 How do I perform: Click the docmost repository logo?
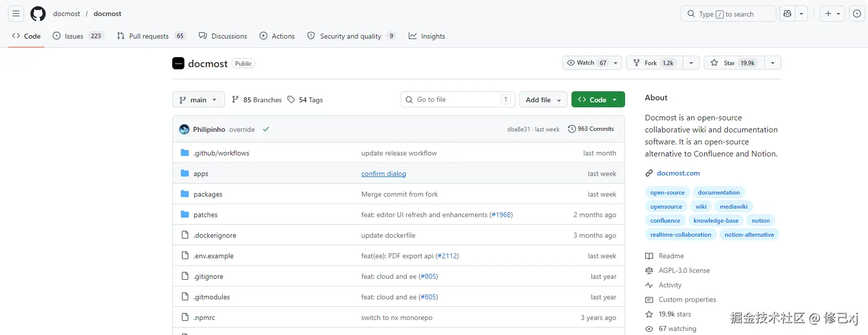click(x=178, y=63)
